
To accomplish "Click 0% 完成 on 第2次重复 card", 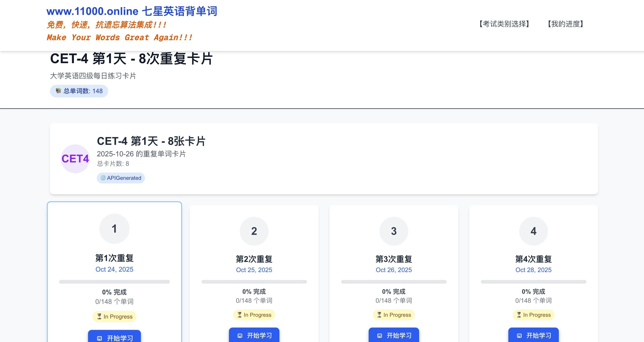I will (x=254, y=292).
